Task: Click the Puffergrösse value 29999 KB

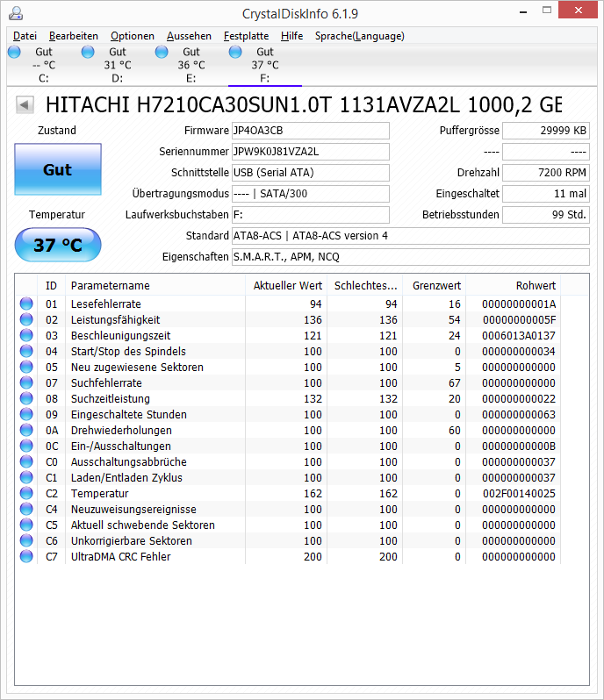Action: pos(546,131)
